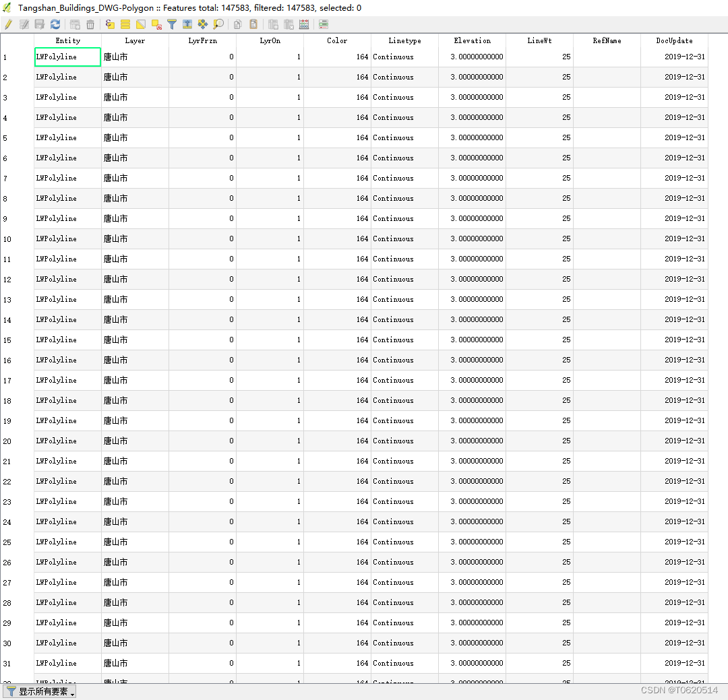Viewport: 728px width, 700px height.
Task: Open the field calculator
Action: coord(304,24)
